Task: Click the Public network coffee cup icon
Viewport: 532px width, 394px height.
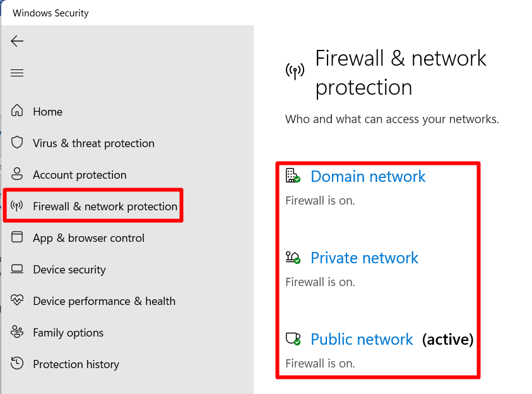Action: pos(293,338)
